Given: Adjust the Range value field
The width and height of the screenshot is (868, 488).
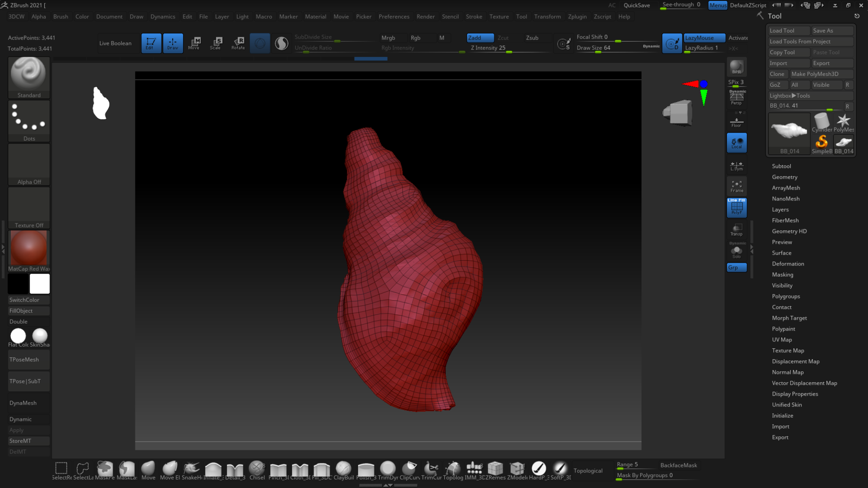Looking at the screenshot, I should [635, 465].
